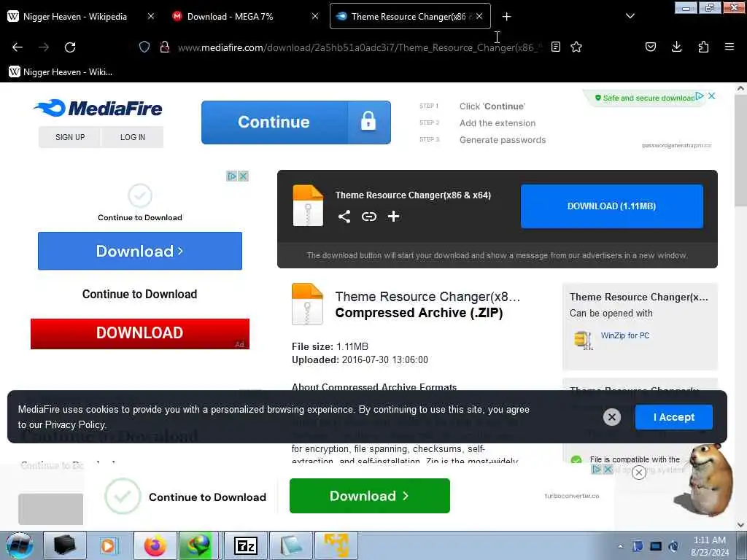
Task: Open the WinZip for PC link
Action: pyautogui.click(x=624, y=335)
